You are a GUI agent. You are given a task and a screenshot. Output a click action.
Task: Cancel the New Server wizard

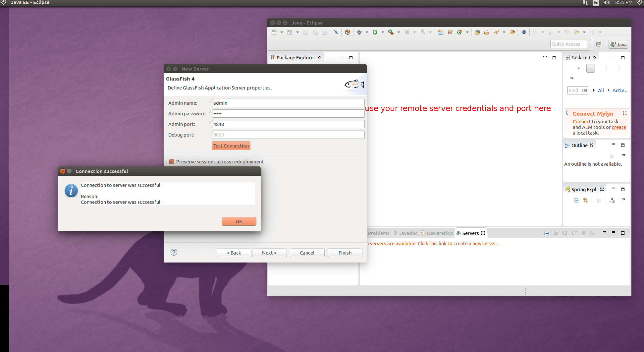[307, 253]
